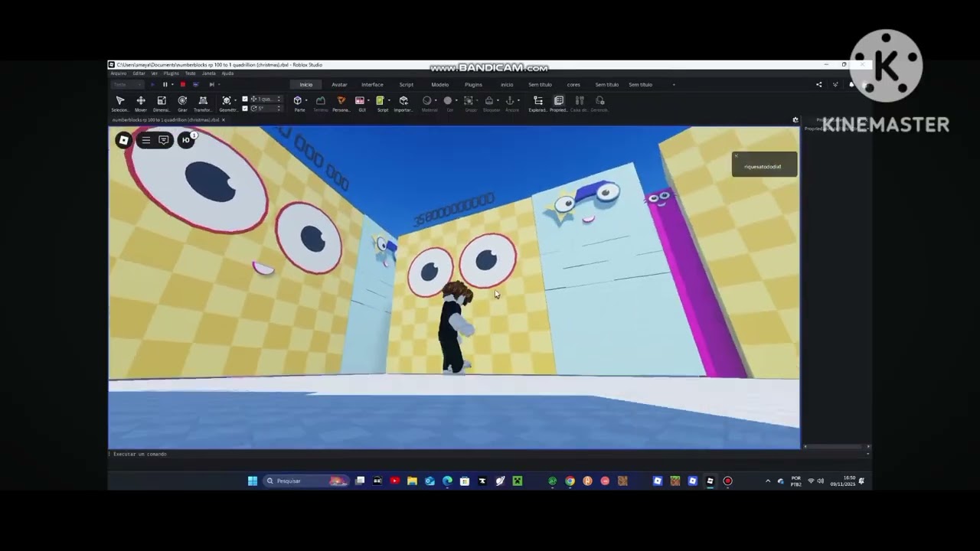Stop the test with the red button
The width and height of the screenshot is (980, 551).
click(182, 85)
